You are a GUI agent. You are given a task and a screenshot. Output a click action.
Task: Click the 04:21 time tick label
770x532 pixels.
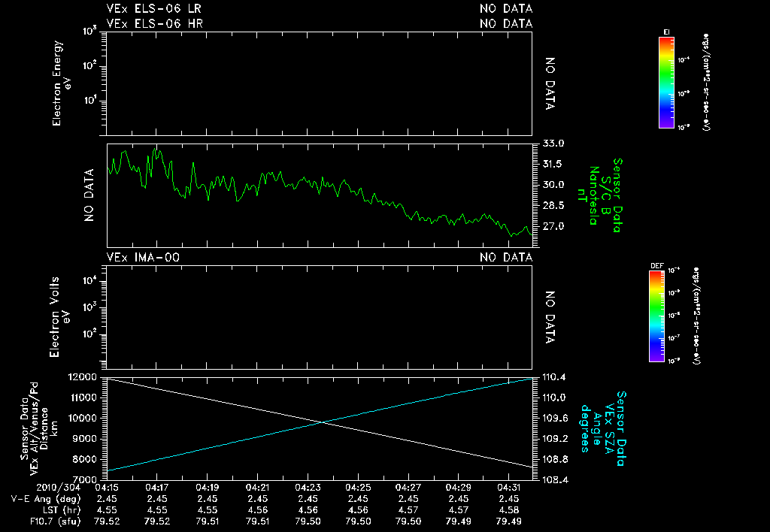(x=258, y=488)
